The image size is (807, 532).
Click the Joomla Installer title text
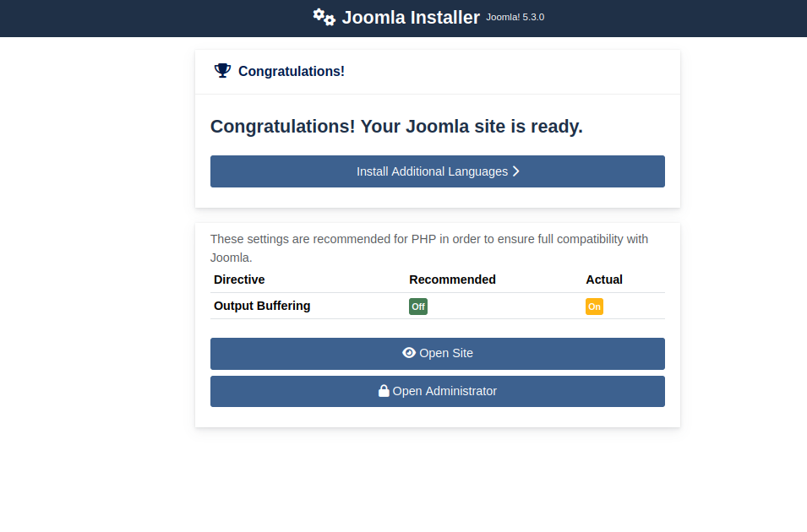[411, 18]
